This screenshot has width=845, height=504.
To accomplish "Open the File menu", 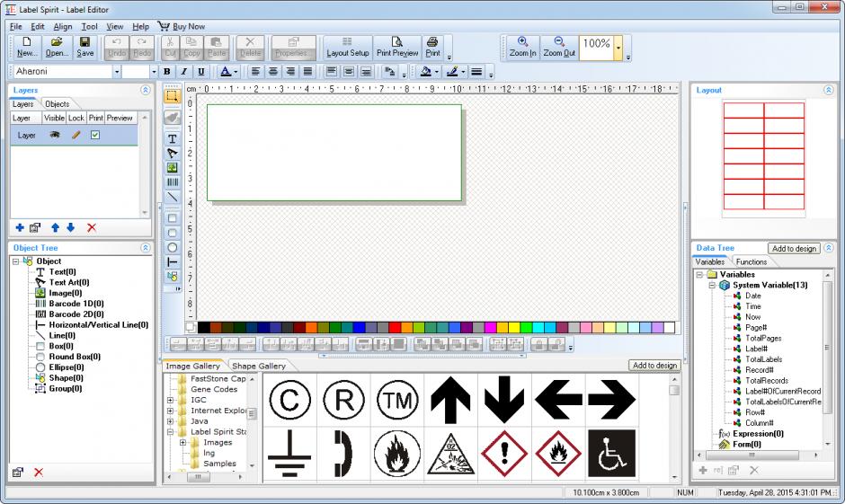I will point(15,26).
